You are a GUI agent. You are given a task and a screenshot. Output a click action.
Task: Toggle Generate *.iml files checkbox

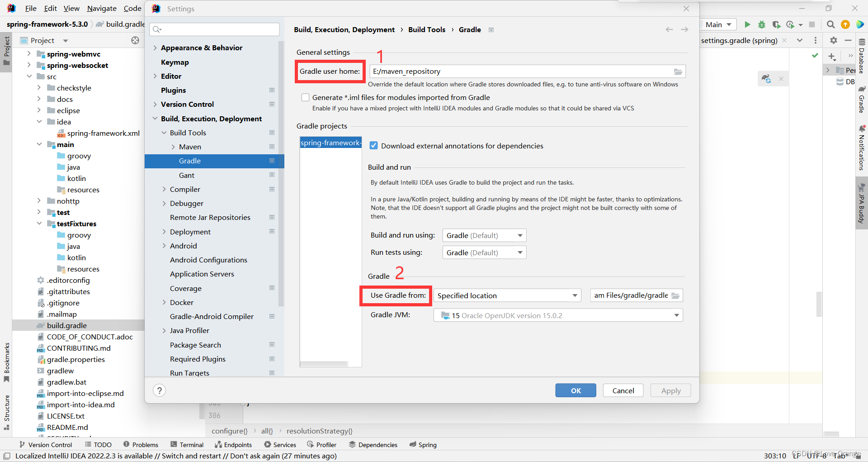click(x=306, y=98)
